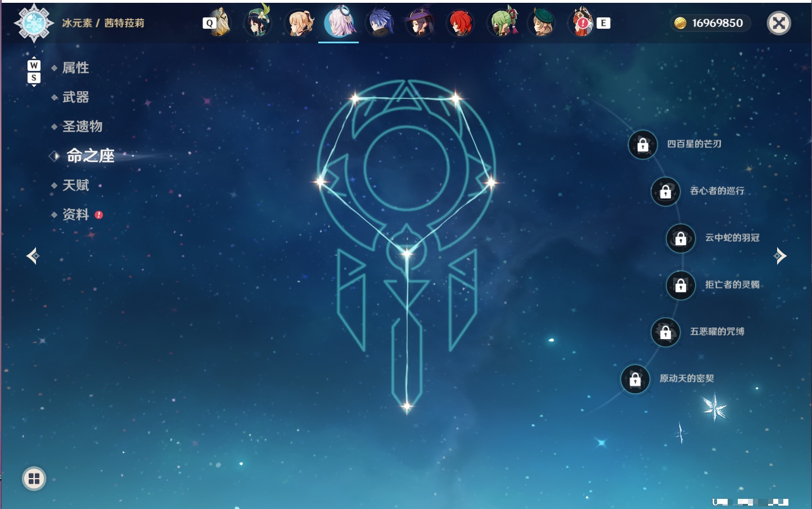The image size is (812, 509).
Task: Select the highlighted pink-haired Citlali avatar
Action: (x=339, y=22)
